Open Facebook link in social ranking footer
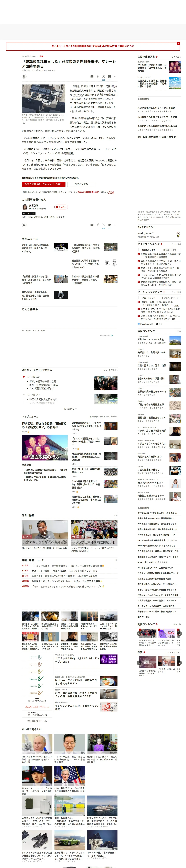 tap(145, 324)
